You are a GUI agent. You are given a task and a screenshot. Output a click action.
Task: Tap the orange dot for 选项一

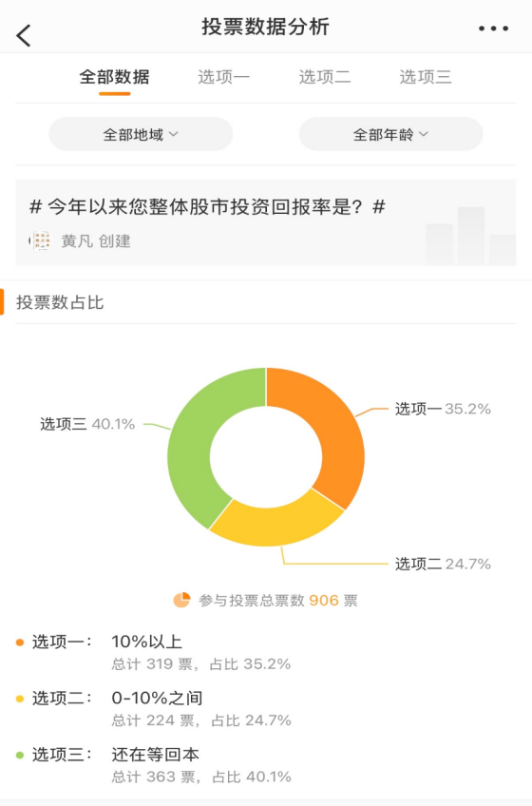click(x=20, y=642)
